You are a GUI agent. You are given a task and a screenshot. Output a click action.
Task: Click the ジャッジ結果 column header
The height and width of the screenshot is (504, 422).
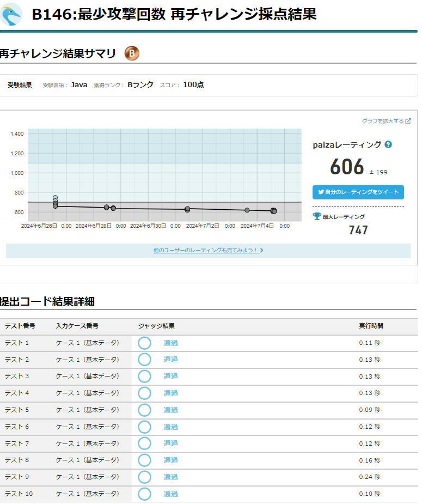(x=156, y=326)
